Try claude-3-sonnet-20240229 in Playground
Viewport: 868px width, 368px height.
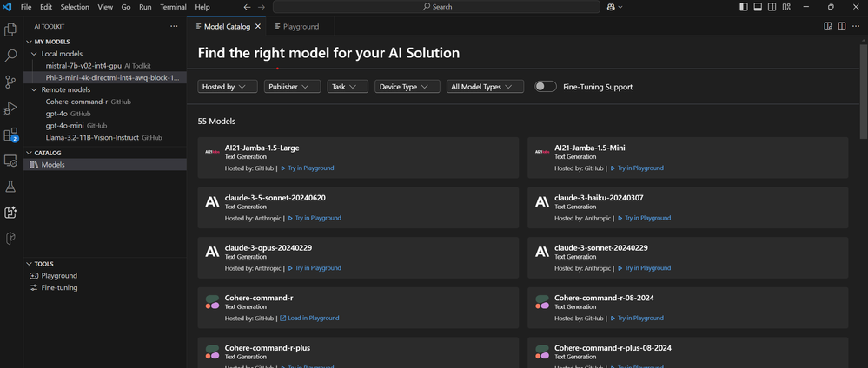coord(644,268)
